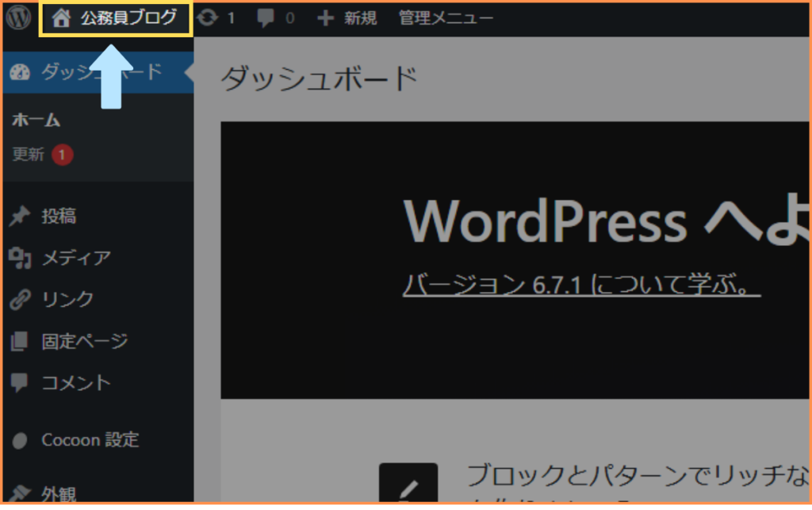The image size is (812, 510).
Task: Click the ダッシュボード page heading
Action: tap(320, 79)
